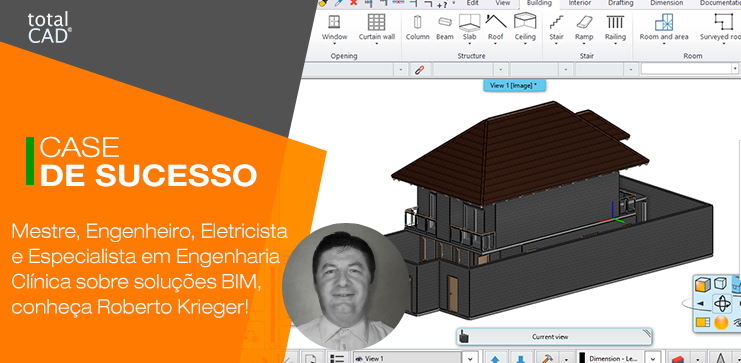741x363 pixels.
Task: Switch to the Dimension ribbon tab
Action: pos(666,3)
